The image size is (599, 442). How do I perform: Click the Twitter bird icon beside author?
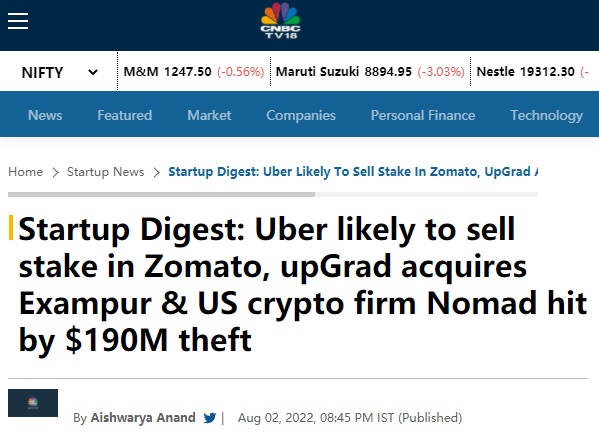point(210,418)
